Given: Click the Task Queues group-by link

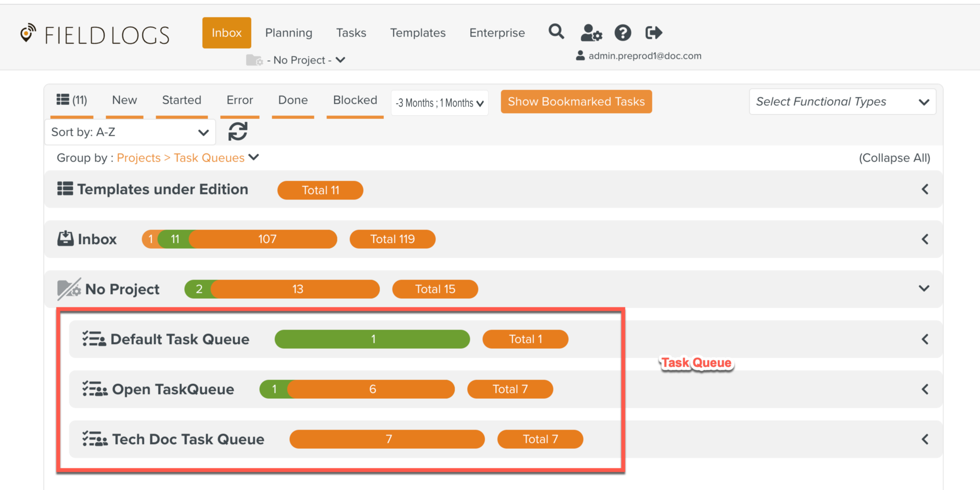Looking at the screenshot, I should point(209,158).
